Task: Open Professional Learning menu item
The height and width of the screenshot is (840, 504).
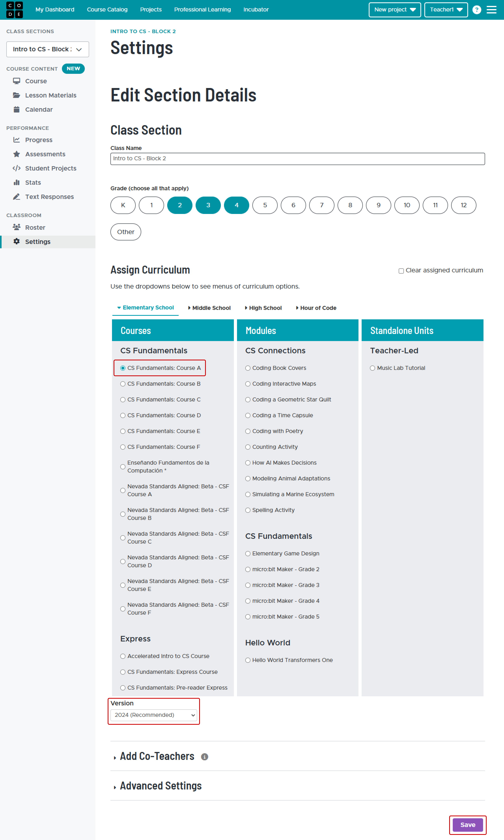Action: click(x=203, y=9)
